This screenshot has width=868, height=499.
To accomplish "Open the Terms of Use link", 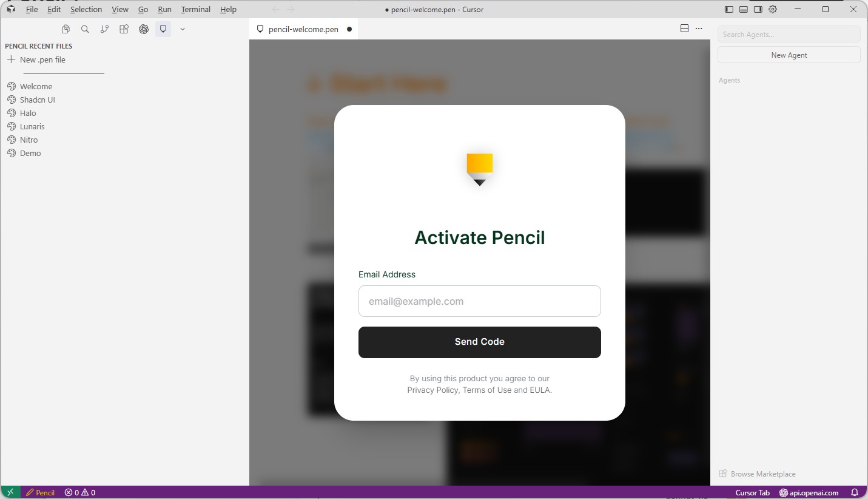I will point(487,390).
